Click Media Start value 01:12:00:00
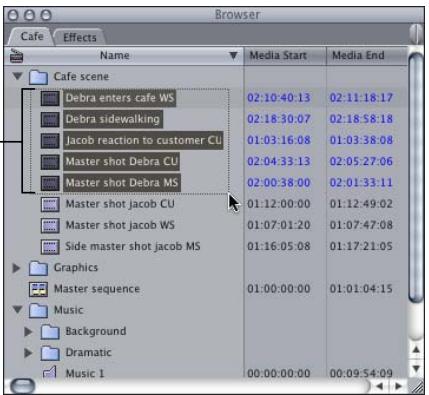The image size is (429, 395). (279, 204)
